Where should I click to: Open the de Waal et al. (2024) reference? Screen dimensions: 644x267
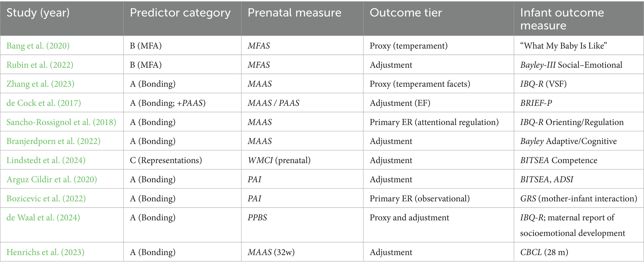click(43, 218)
